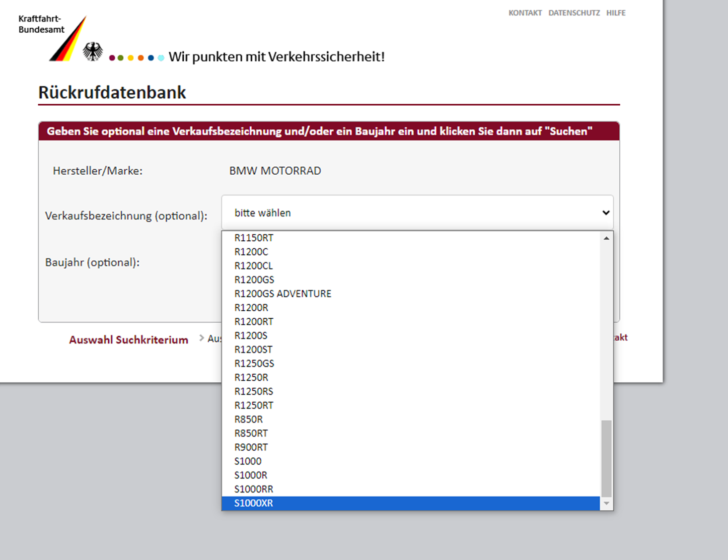Click the Auswahl Suchkriterium breadcrumb
728x560 pixels.
[x=129, y=340]
